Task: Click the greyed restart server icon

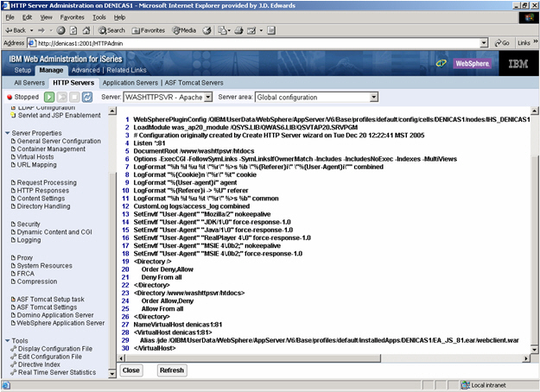Action: (x=62, y=97)
